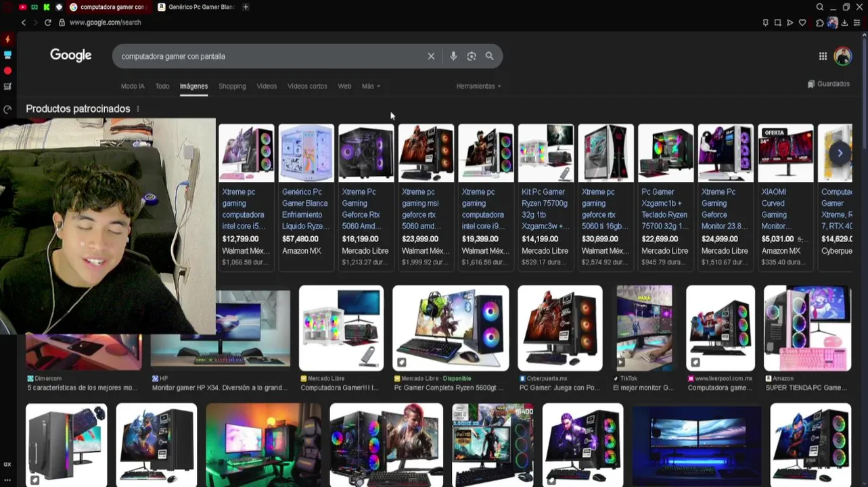Click the Google search text field
This screenshot has width=868, height=487.
coord(271,56)
